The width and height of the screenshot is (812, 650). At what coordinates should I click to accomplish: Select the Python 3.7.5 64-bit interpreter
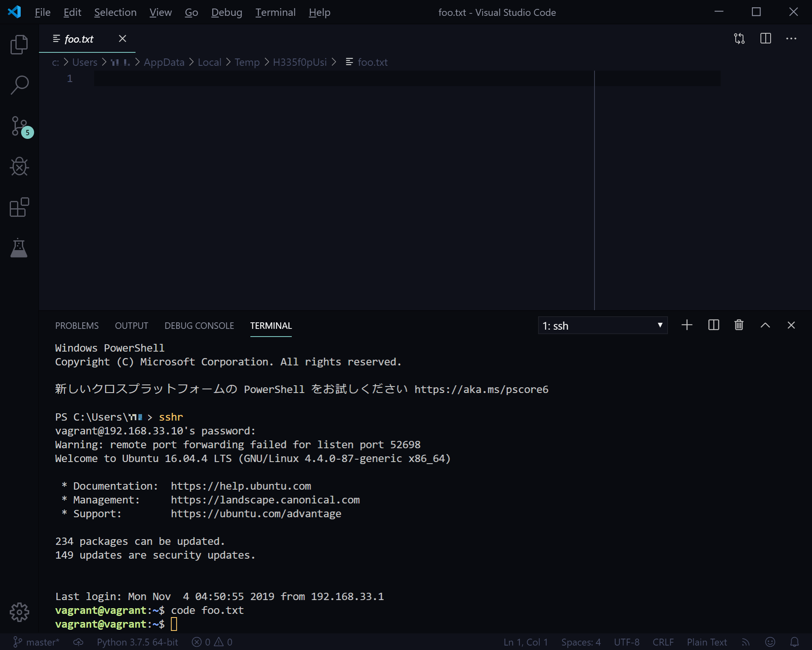[137, 642]
